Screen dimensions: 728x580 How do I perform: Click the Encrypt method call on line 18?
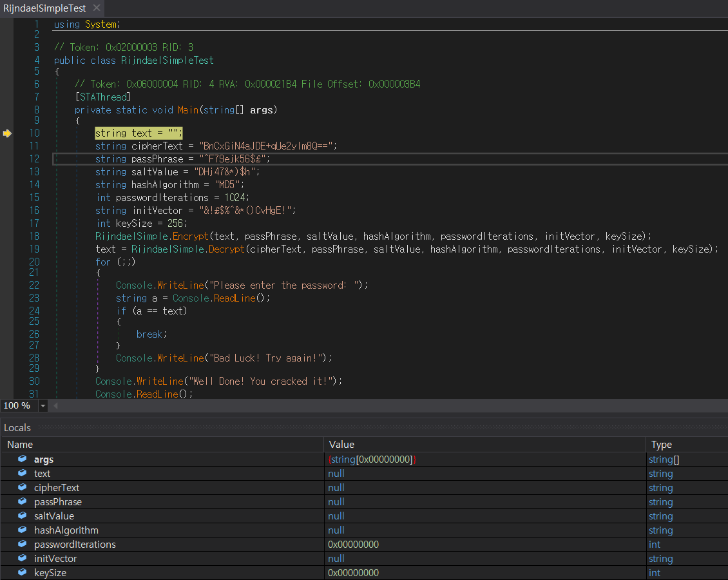191,237
